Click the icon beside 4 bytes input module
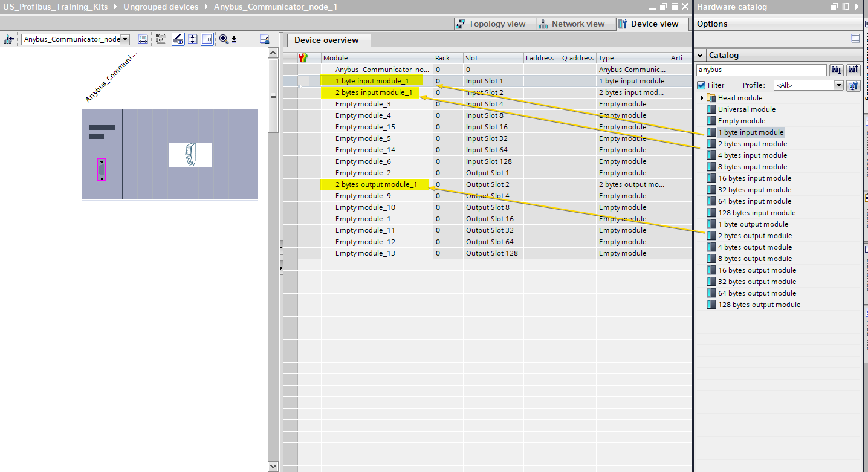Screen dimensions: 868x472 711,155
